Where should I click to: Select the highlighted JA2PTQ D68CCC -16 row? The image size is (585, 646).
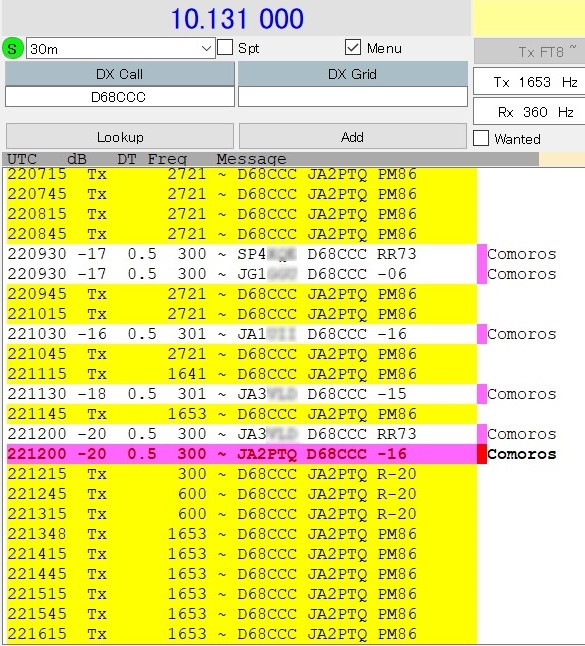(242, 454)
